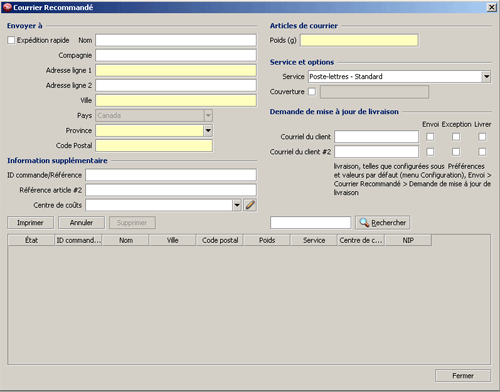
Task: Sort by the ID command... column header
Action: click(x=78, y=240)
